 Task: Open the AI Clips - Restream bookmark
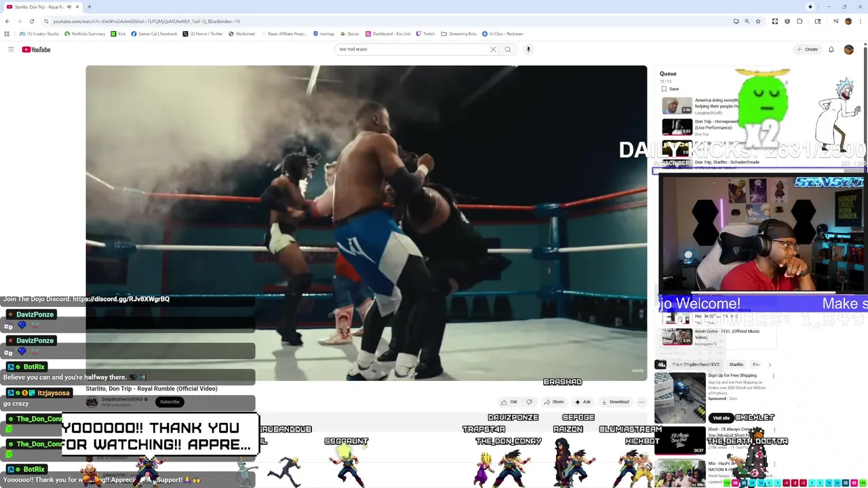click(502, 34)
